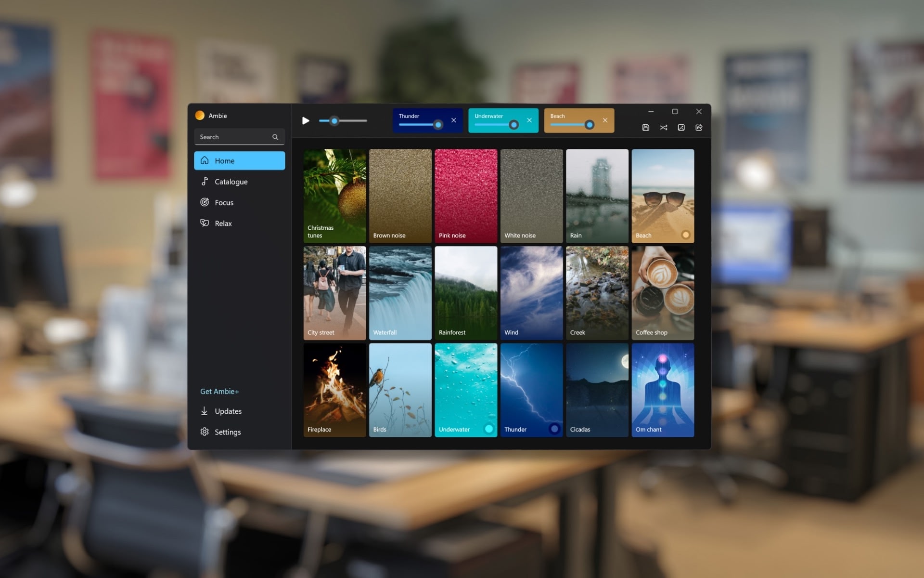Open Settings via the gear icon
This screenshot has height=578, width=924.
coord(205,432)
